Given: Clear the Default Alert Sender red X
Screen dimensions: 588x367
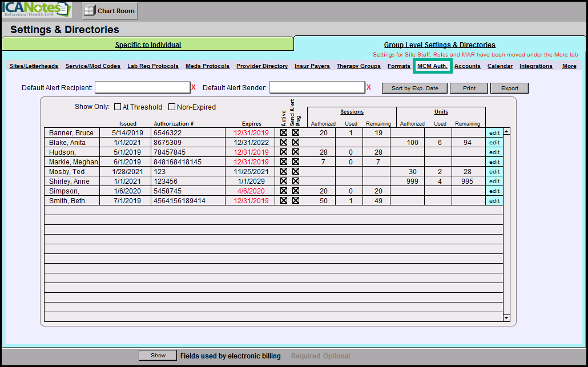Looking at the screenshot, I should click(368, 87).
